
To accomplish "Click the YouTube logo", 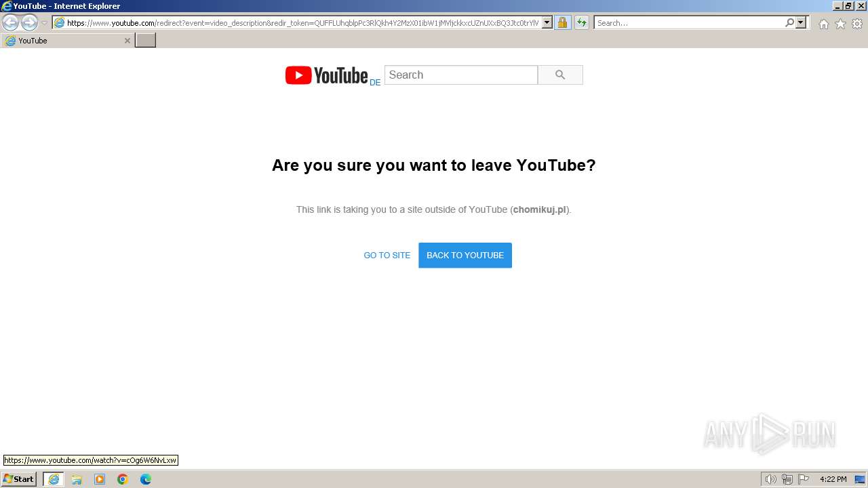I will [x=326, y=75].
